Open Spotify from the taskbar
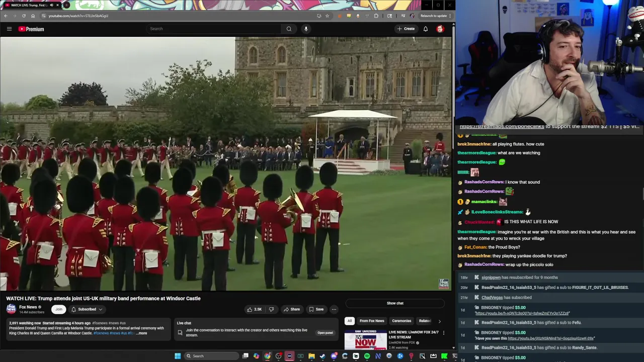This screenshot has width=644, height=362. point(367,356)
